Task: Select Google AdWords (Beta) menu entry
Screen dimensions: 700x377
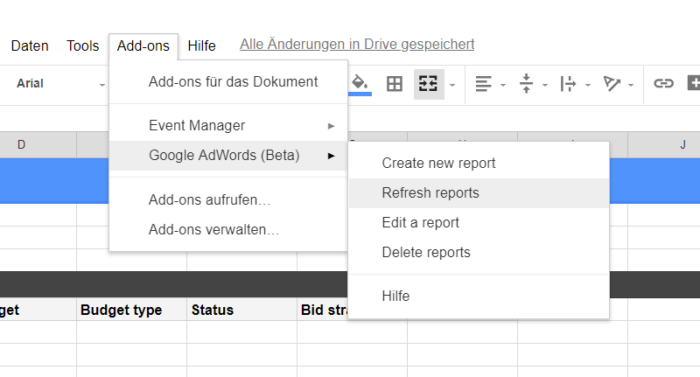Action: click(228, 155)
